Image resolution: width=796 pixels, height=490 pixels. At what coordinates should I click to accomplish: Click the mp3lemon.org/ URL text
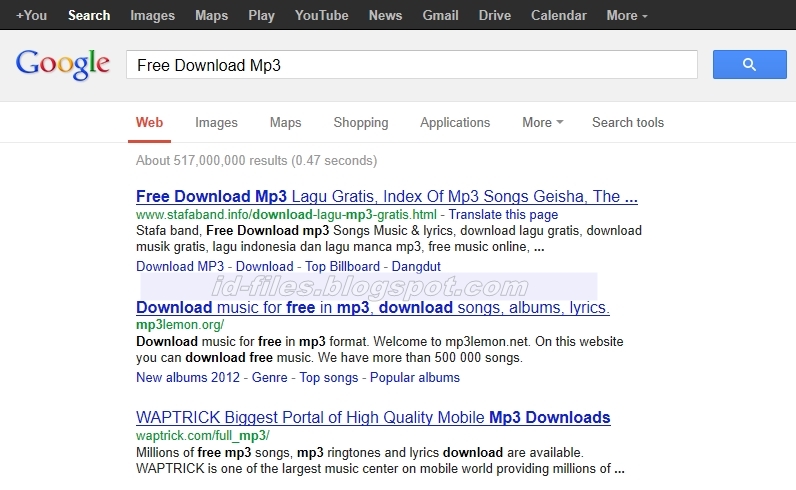pos(180,324)
